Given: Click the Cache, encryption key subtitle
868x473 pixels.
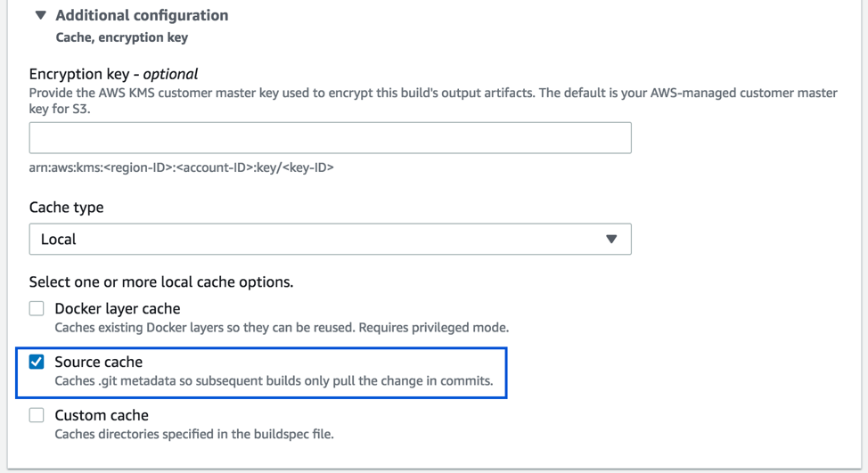Looking at the screenshot, I should 122,37.
